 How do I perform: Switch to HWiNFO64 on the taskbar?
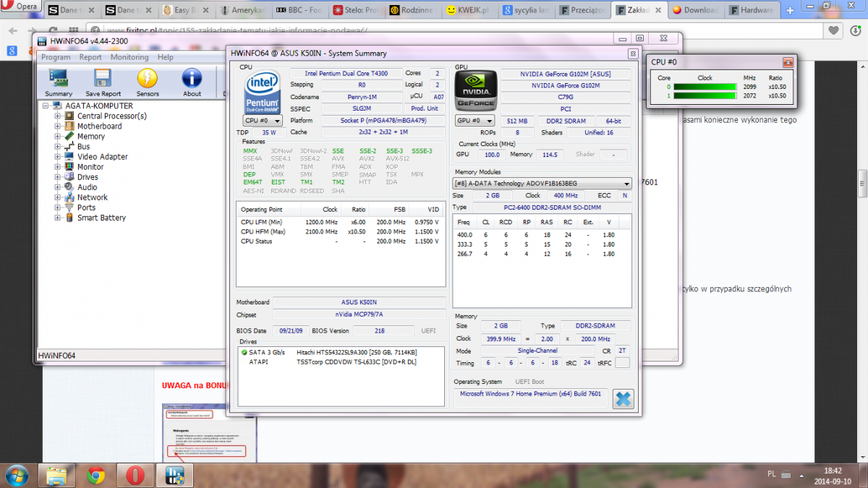tap(174, 475)
